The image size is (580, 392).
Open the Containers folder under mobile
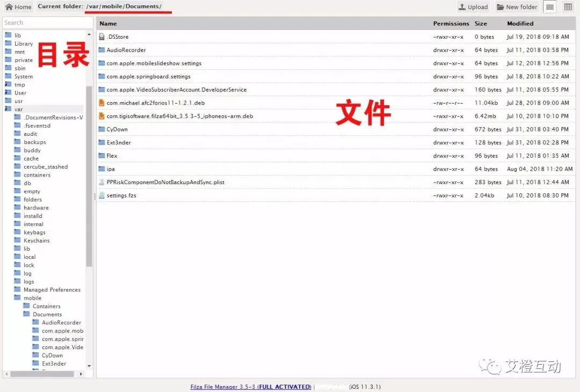(47, 306)
